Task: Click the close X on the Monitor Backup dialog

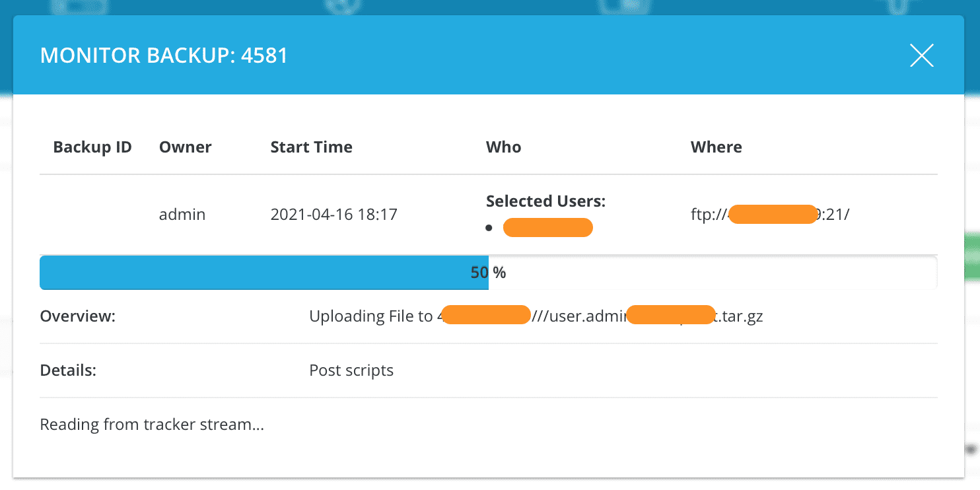Action: [922, 55]
